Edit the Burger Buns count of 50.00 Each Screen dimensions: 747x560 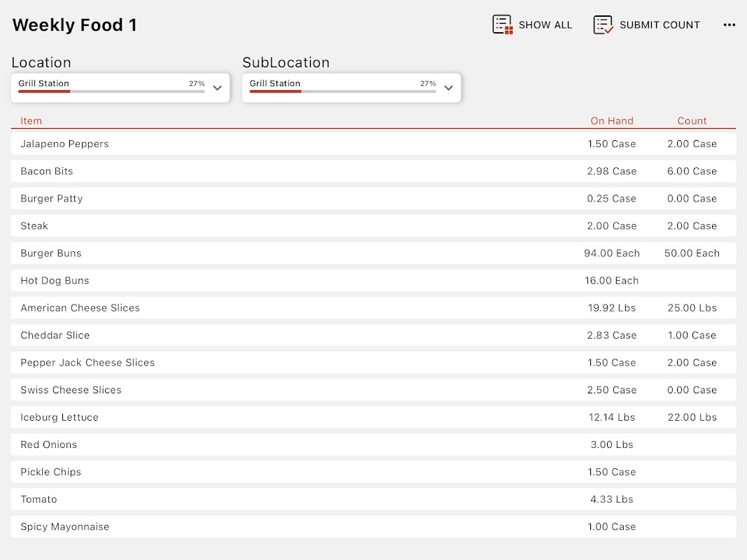(692, 253)
